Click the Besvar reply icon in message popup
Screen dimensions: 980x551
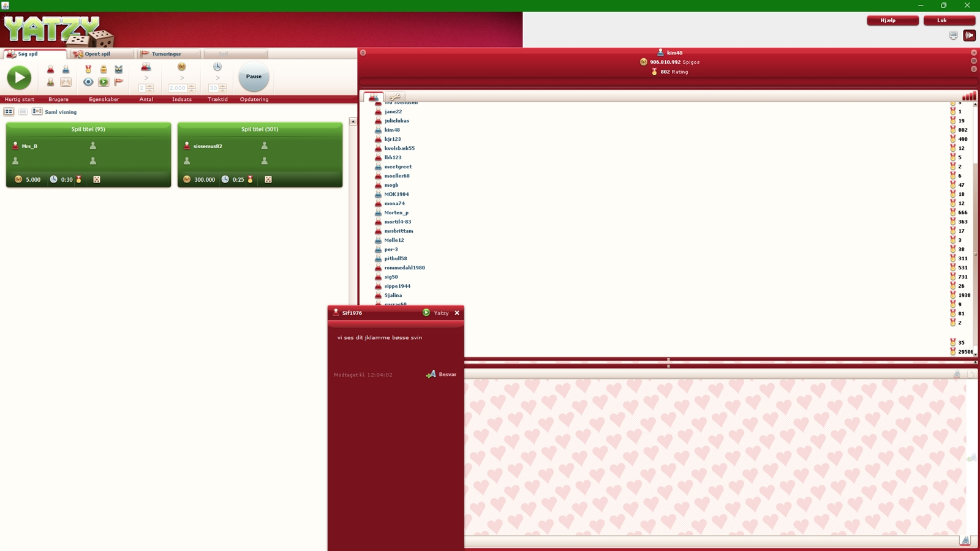pos(431,374)
